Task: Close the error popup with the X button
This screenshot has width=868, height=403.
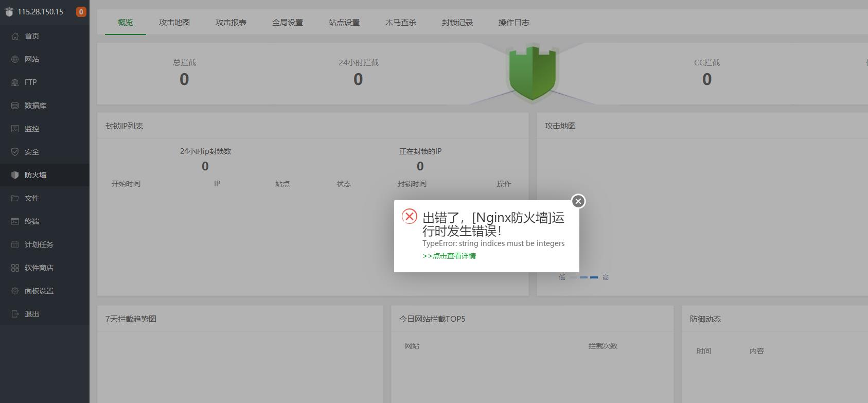Action: [x=578, y=201]
